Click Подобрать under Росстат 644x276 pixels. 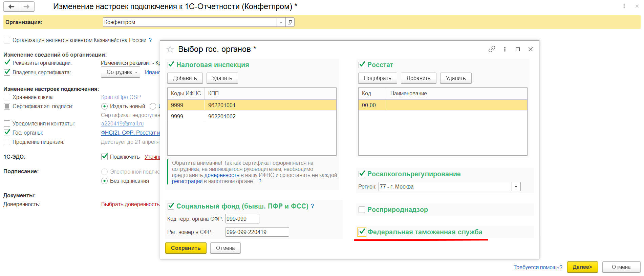[378, 78]
